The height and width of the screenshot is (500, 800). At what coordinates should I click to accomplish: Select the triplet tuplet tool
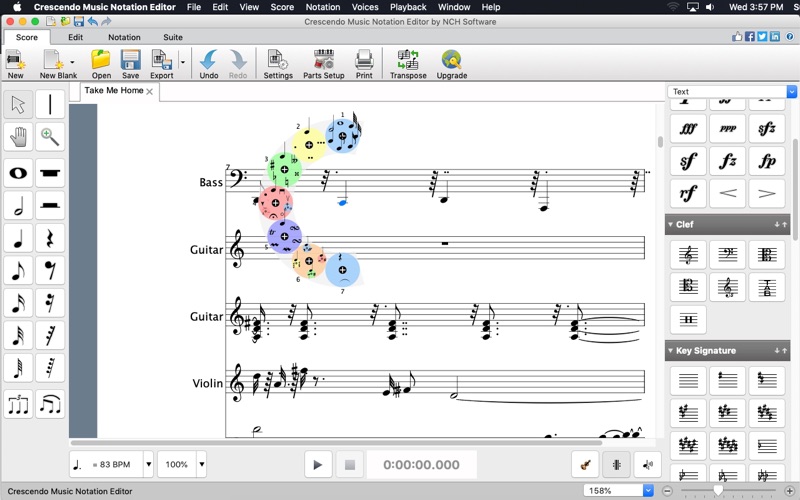pos(18,405)
